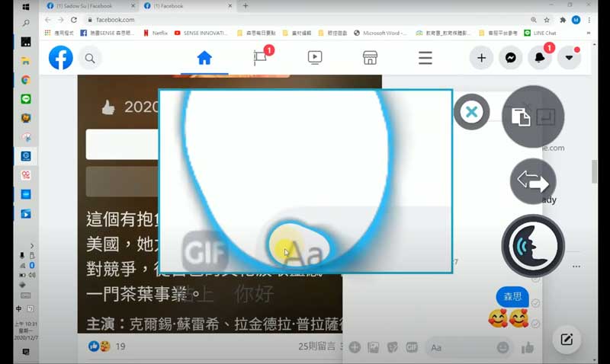This screenshot has height=364, width=610.
Task: Open new message compose button
Action: 567,340
